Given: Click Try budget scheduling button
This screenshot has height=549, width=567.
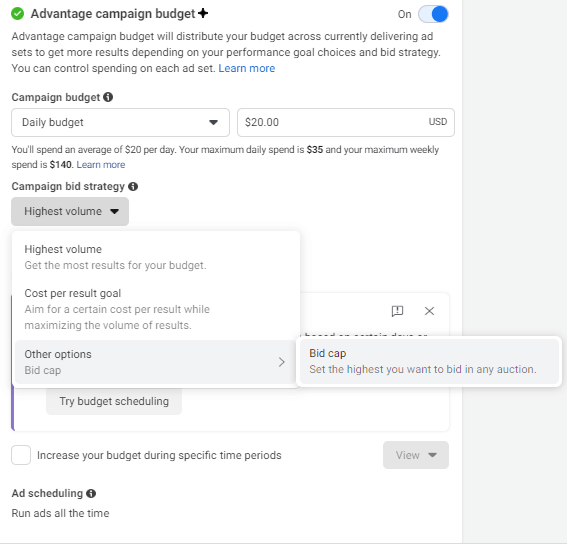Looking at the screenshot, I should point(114,401).
